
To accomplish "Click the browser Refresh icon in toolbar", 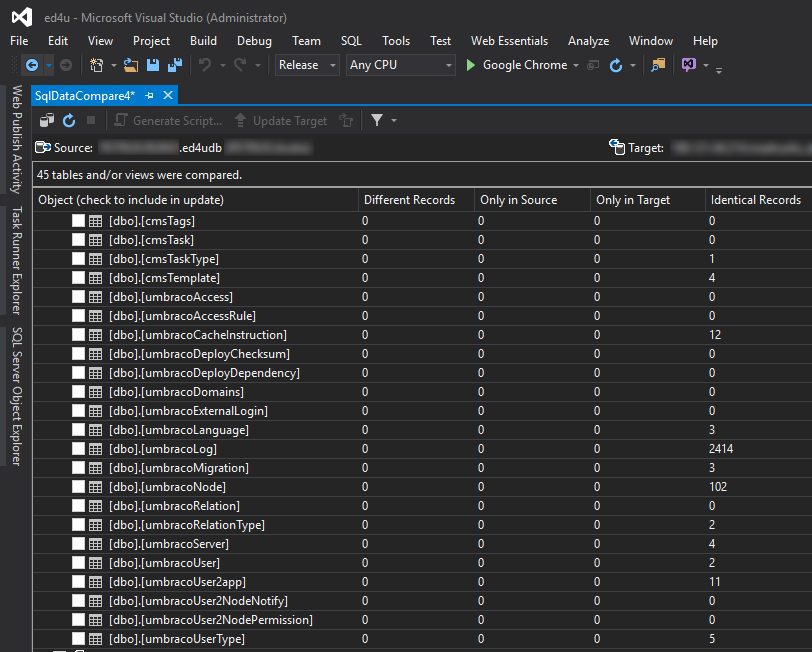I will click(616, 65).
